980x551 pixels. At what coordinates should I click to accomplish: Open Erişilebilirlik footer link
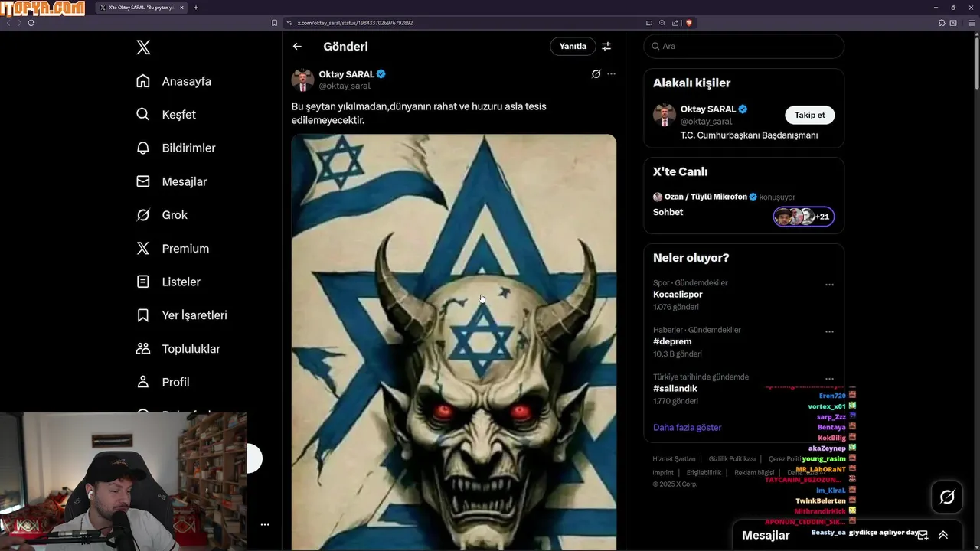coord(704,473)
